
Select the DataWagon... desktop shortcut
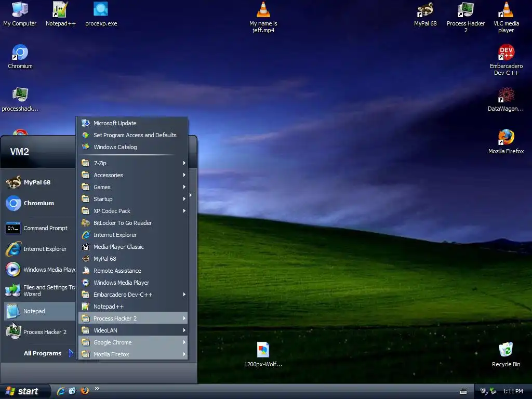tap(506, 99)
